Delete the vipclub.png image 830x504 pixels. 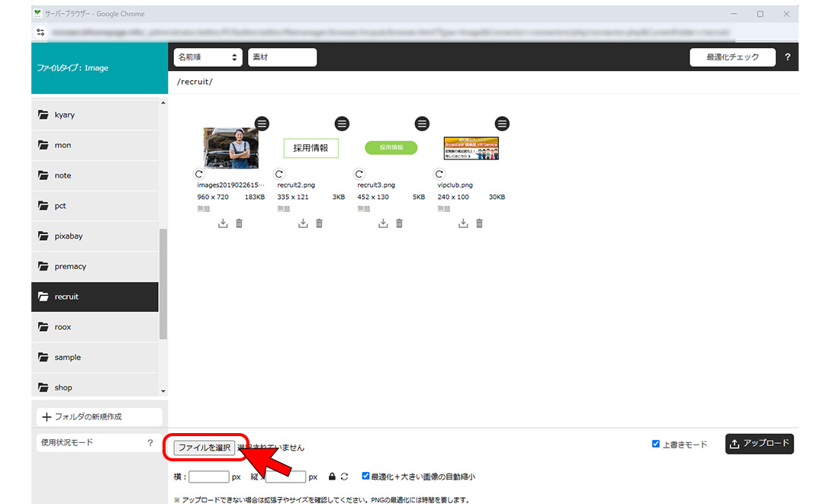coord(479,223)
